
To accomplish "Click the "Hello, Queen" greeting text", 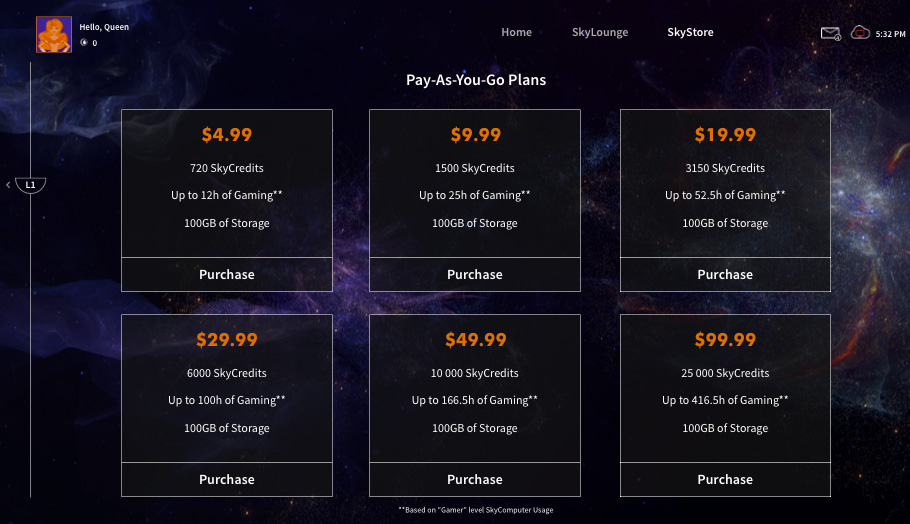I will [x=104, y=27].
